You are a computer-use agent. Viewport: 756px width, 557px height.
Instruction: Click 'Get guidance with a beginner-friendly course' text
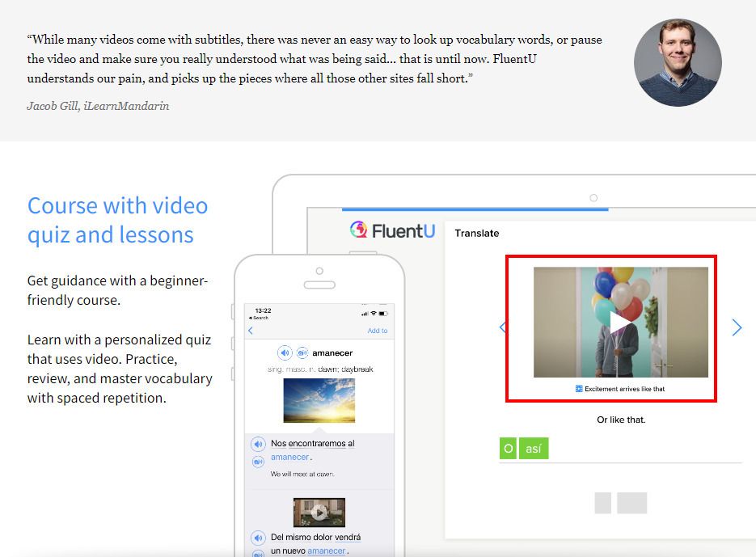pos(117,290)
